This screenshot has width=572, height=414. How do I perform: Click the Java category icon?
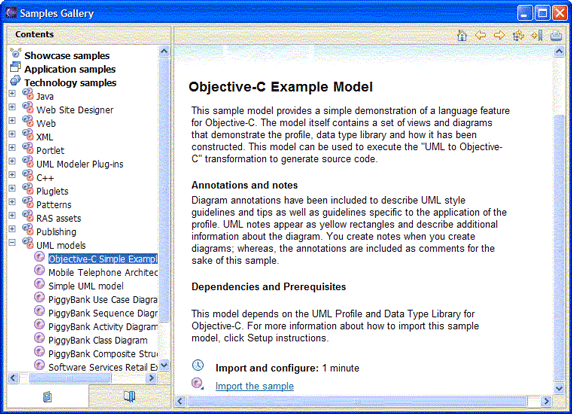(28, 94)
